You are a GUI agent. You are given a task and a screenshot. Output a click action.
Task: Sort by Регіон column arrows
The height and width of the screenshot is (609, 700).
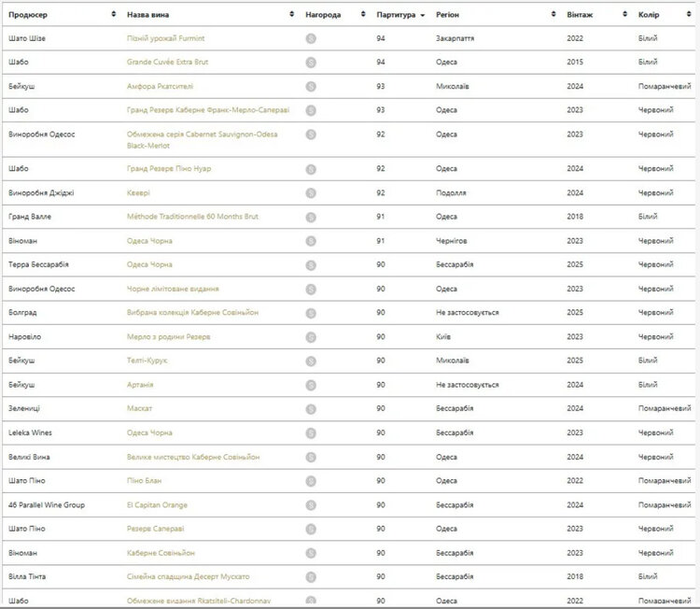pyautogui.click(x=553, y=14)
